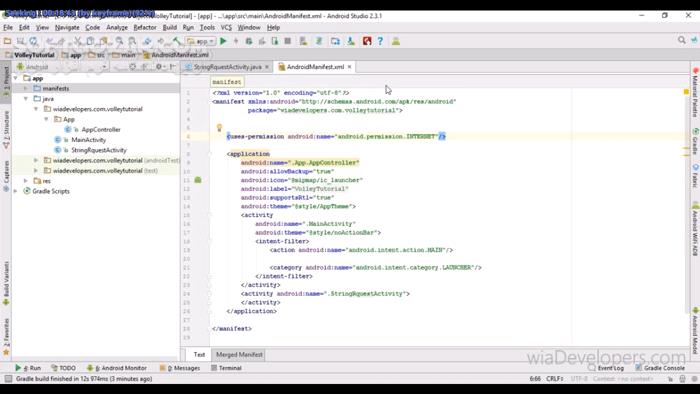Image resolution: width=700 pixels, height=394 pixels.
Task: Click the Open file toolbar icon
Action: coord(8,41)
